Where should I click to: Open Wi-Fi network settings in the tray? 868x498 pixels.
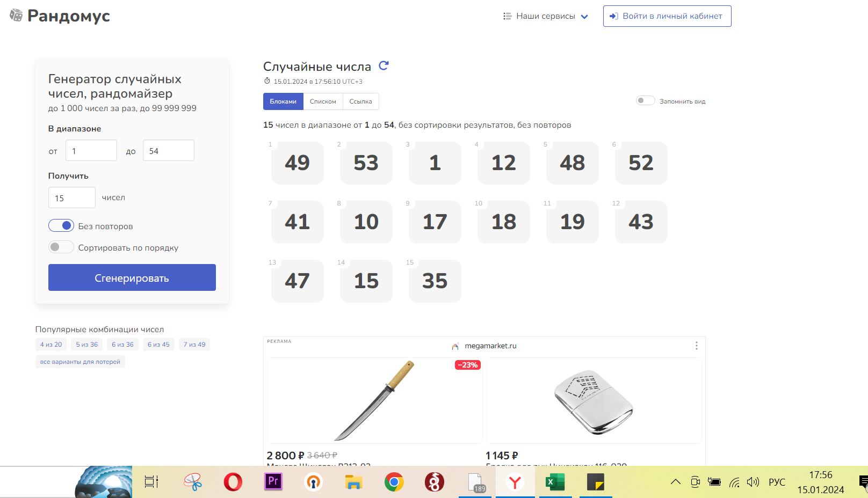click(734, 482)
